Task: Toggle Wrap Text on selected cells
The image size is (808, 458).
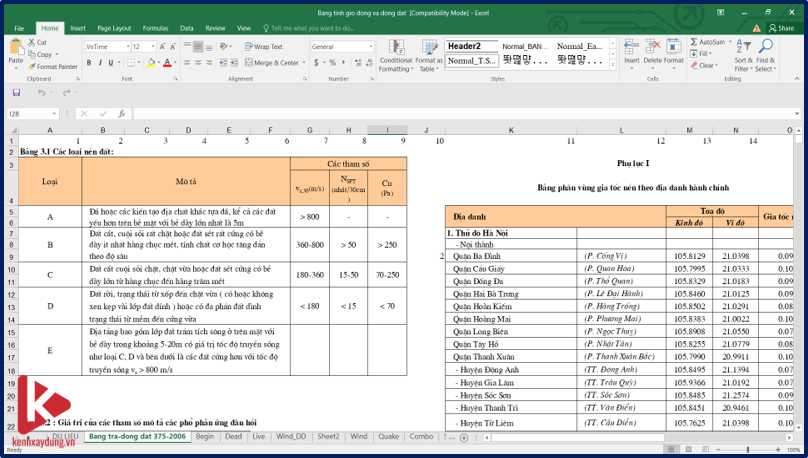Action: (265, 47)
